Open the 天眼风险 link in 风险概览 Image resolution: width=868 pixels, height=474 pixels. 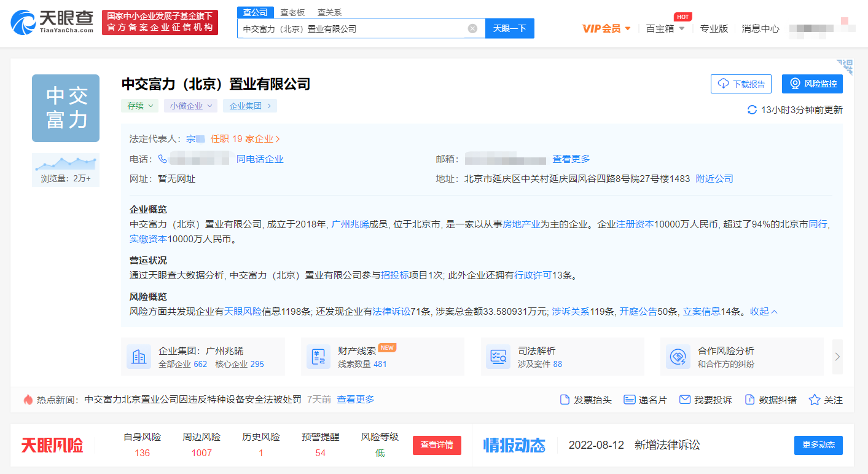[x=243, y=311]
